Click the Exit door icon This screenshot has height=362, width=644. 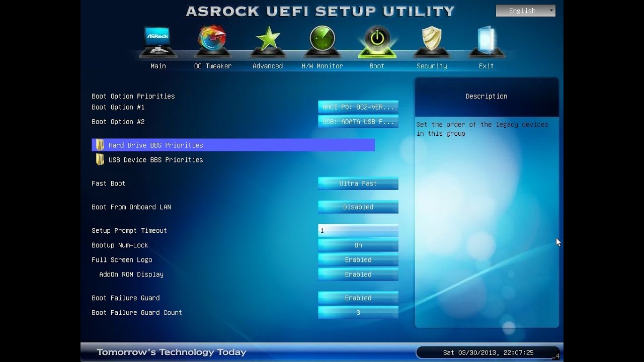pyautogui.click(x=487, y=41)
